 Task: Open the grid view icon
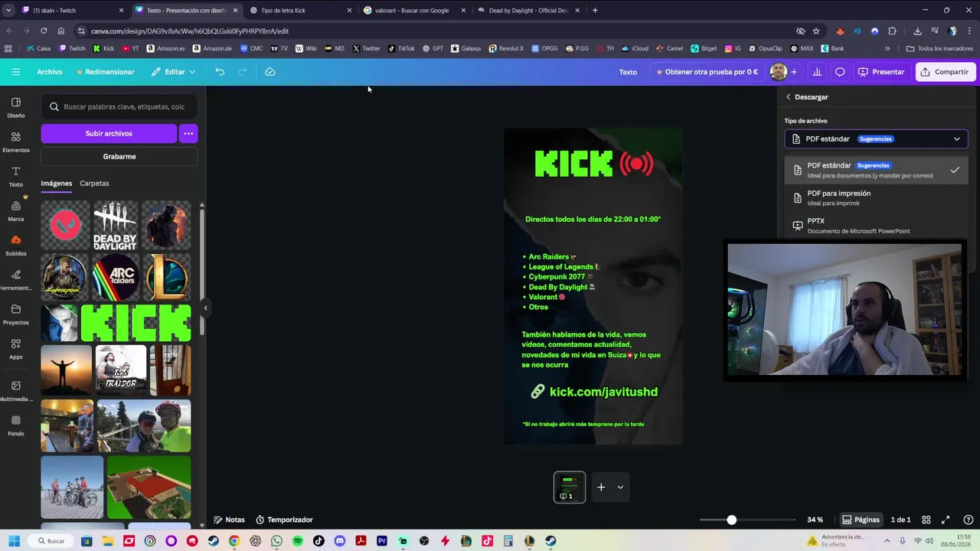coord(926,520)
